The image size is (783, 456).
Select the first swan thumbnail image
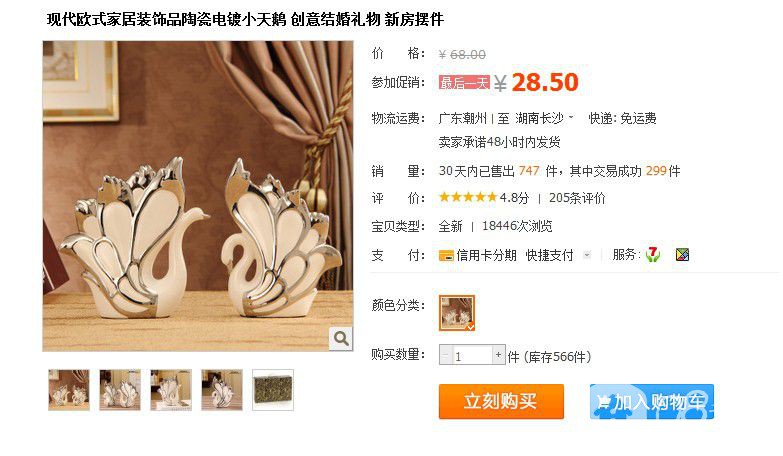pyautogui.click(x=69, y=390)
